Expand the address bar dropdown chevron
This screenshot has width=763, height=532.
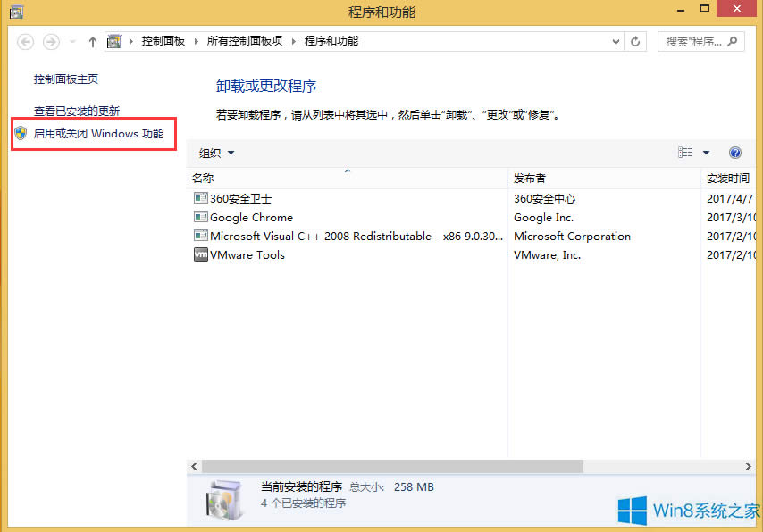coord(618,41)
